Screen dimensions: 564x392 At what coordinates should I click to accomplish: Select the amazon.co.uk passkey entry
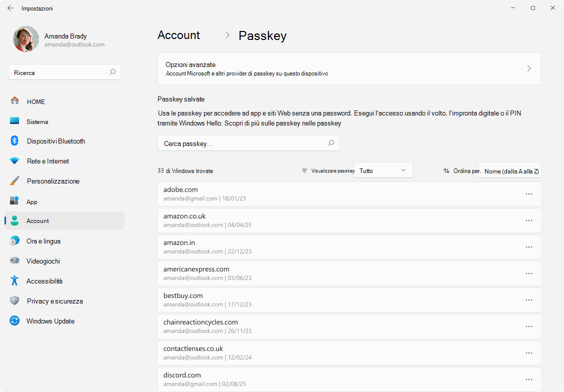pos(349,220)
